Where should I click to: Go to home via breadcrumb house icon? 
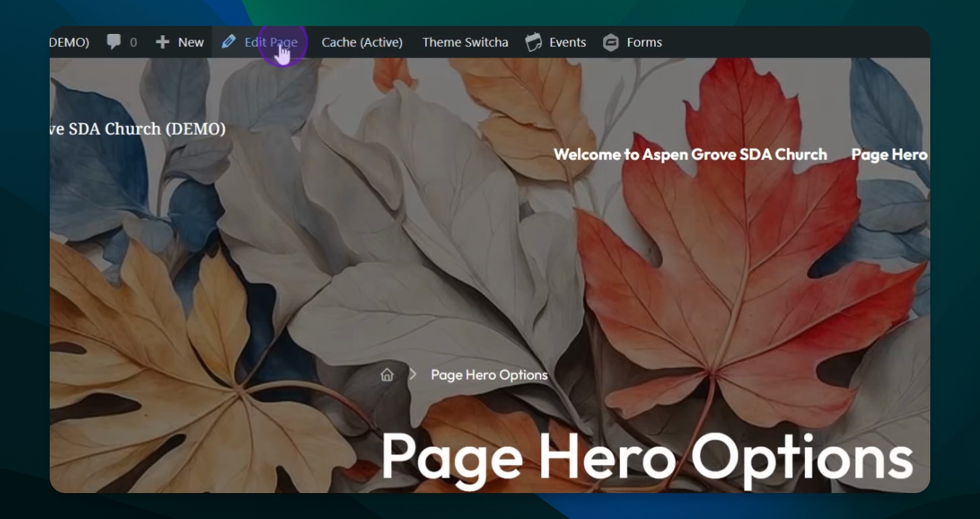(387, 375)
